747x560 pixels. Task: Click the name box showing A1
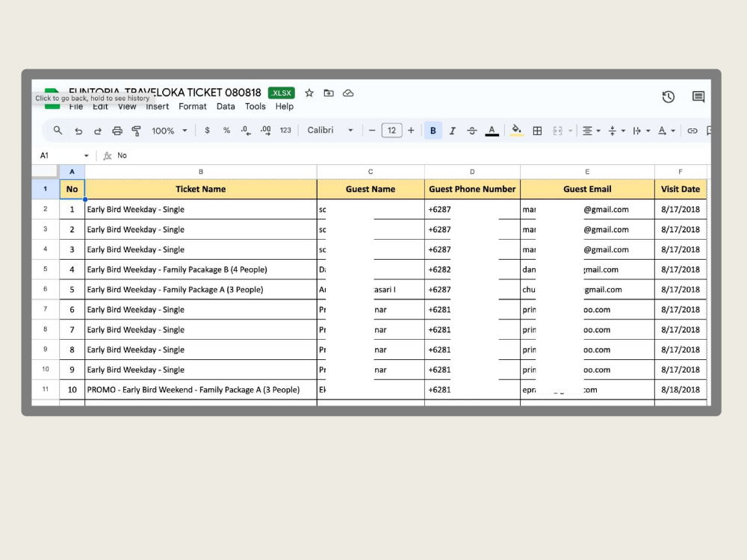tap(44, 156)
